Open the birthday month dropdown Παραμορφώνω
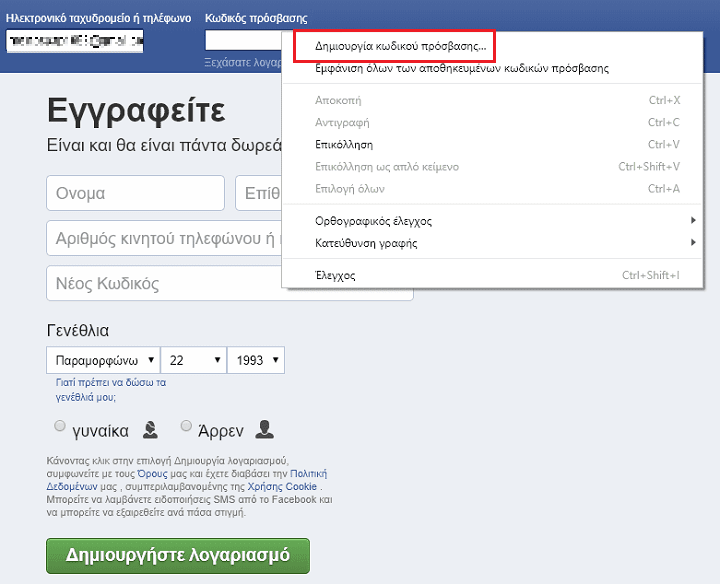The width and height of the screenshot is (720, 584). pyautogui.click(x=103, y=360)
